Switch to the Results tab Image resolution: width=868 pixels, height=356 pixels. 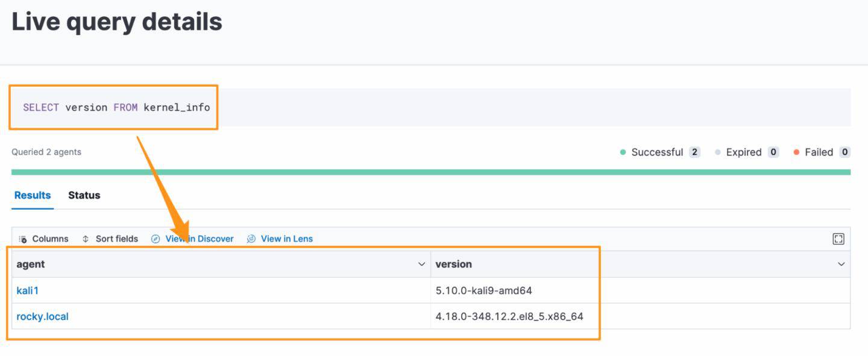(33, 195)
